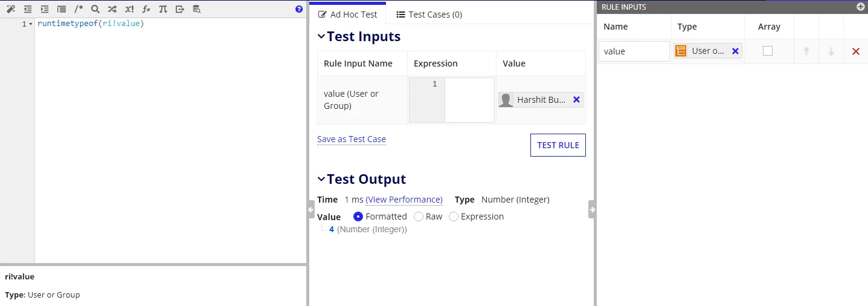Collapse the test pane with left arrow handle
The width and height of the screenshot is (868, 306).
click(311, 209)
